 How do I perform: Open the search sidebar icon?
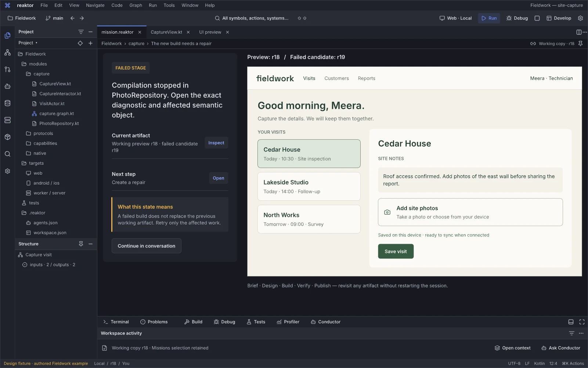click(7, 154)
